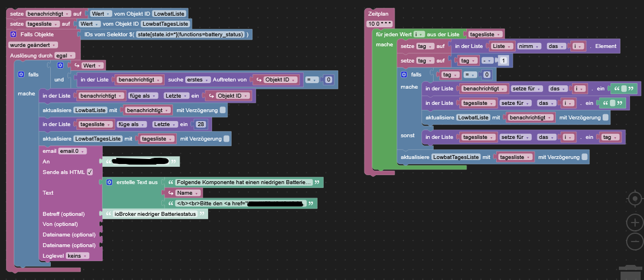Screen dimensions: 644x280
Task: Open the equals dropdown in tag = 0 comparison
Action: pyautogui.click(x=470, y=75)
